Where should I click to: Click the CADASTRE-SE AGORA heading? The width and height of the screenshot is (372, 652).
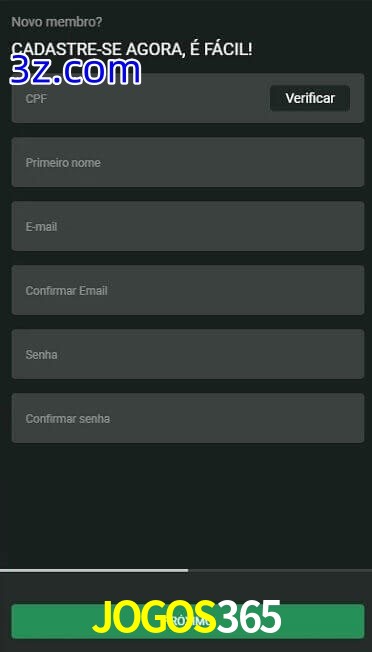click(x=132, y=49)
